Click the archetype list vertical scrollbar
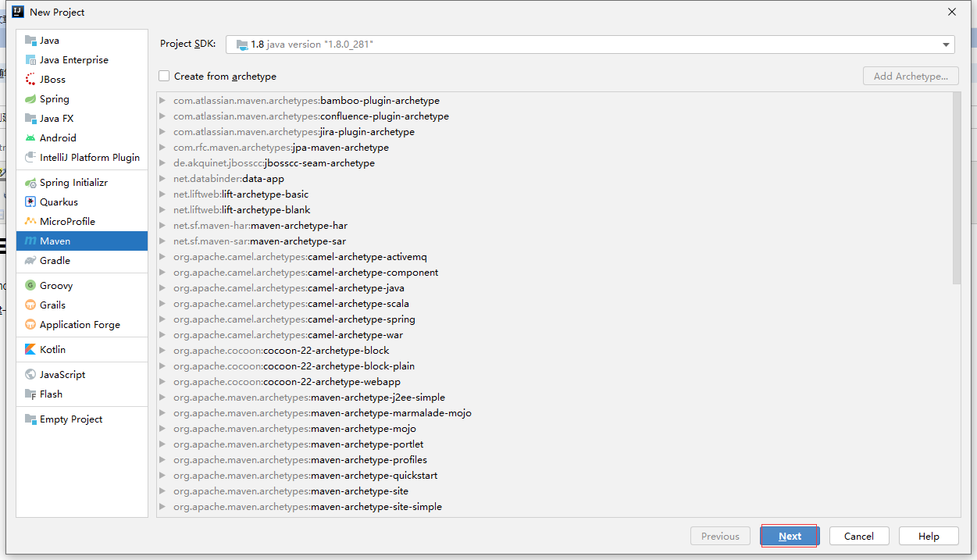The width and height of the screenshot is (977, 560). (x=957, y=187)
